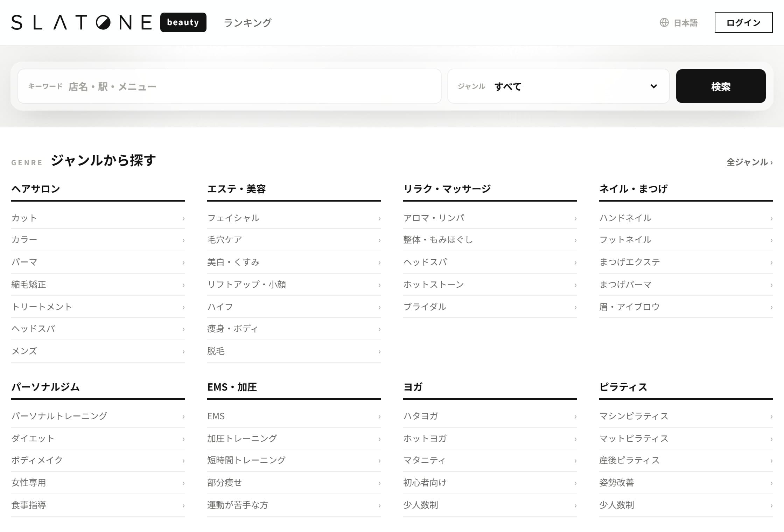Screen dimensions: 784x532
Task: Open the ランキング page
Action: pos(247,23)
